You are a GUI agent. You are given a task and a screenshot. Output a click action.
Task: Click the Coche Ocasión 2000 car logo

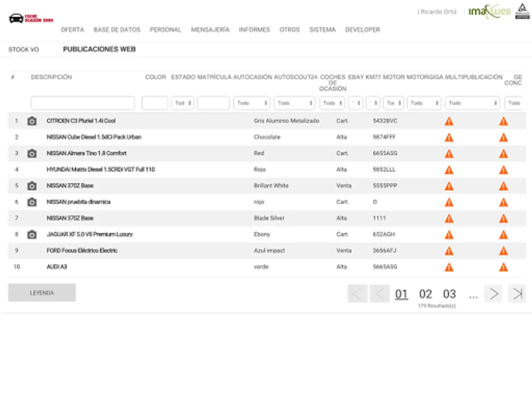point(31,19)
